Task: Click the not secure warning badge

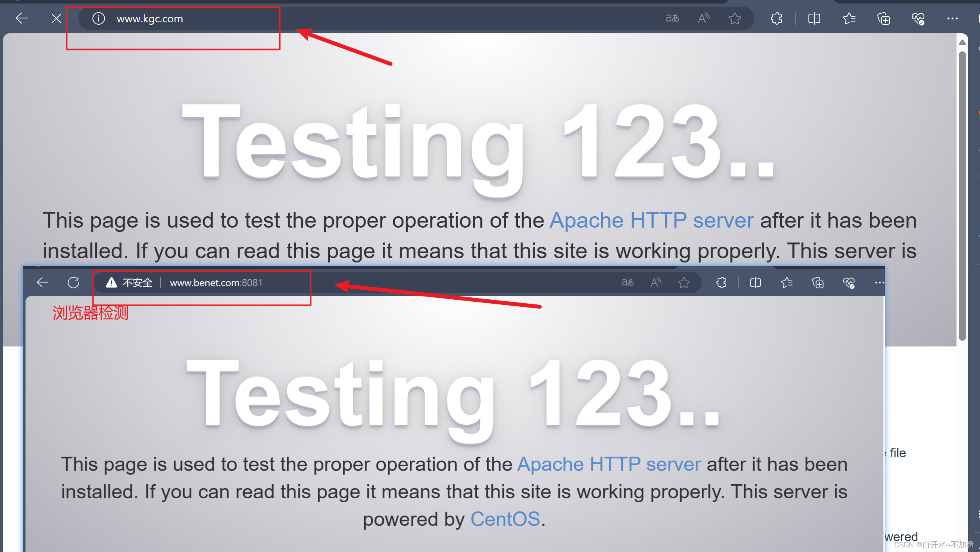Action: tap(129, 282)
